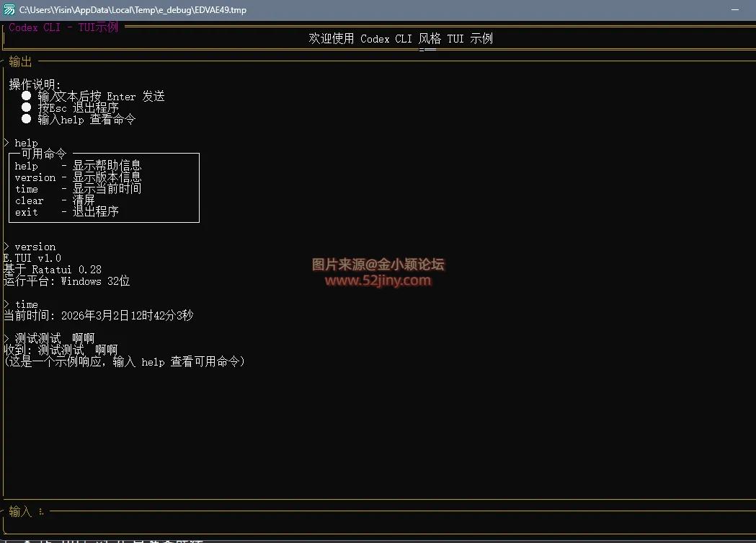756x543 pixels.
Task: Click the first bullet marker before Enter instruction
Action: click(x=26, y=95)
